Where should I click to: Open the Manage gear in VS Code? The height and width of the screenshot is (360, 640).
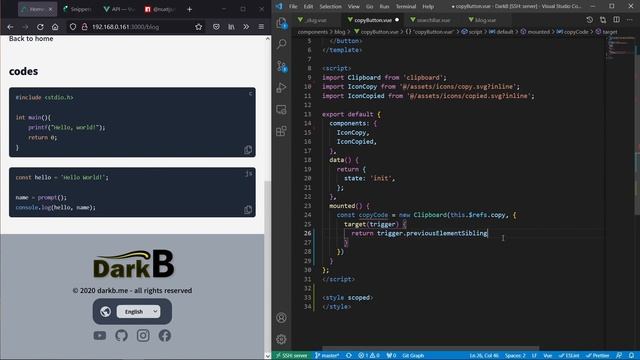pos(281,339)
